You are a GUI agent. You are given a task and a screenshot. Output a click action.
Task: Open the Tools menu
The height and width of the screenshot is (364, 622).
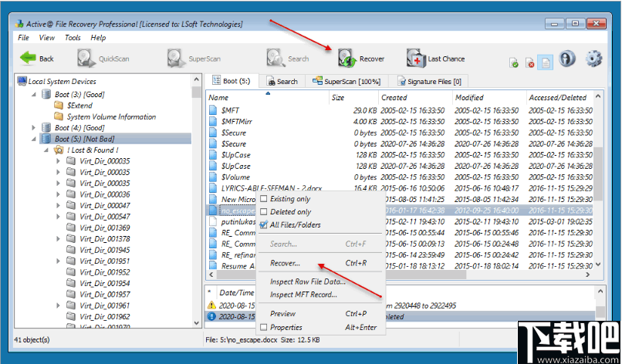[x=73, y=38]
